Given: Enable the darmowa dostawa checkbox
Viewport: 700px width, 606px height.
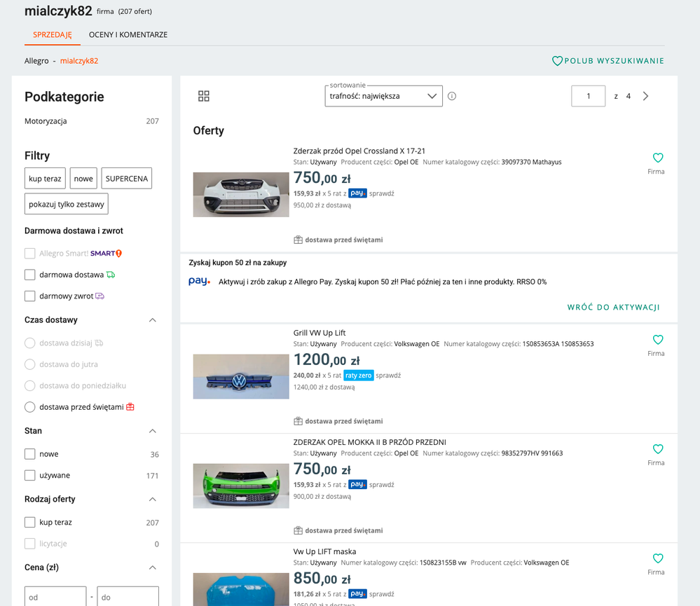Looking at the screenshot, I should [x=30, y=275].
